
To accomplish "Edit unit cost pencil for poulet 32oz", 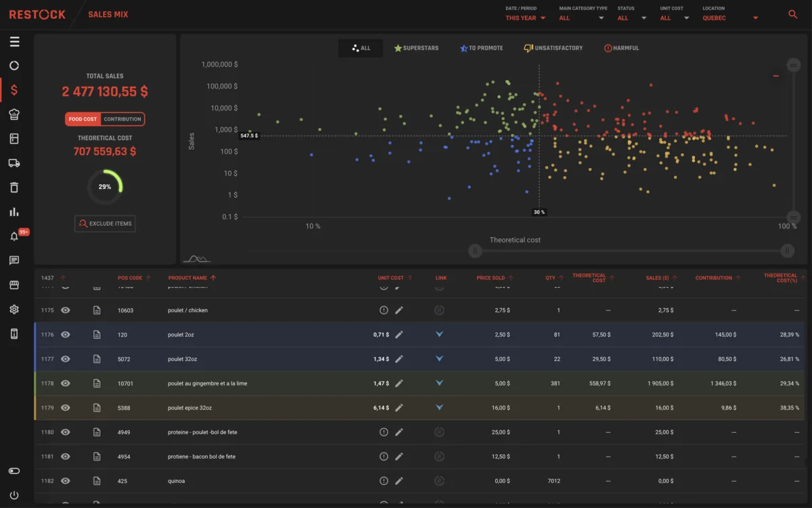I will click(x=399, y=359).
